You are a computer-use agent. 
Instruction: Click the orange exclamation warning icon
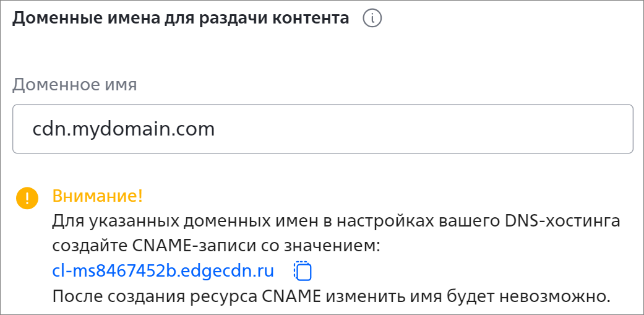27,199
